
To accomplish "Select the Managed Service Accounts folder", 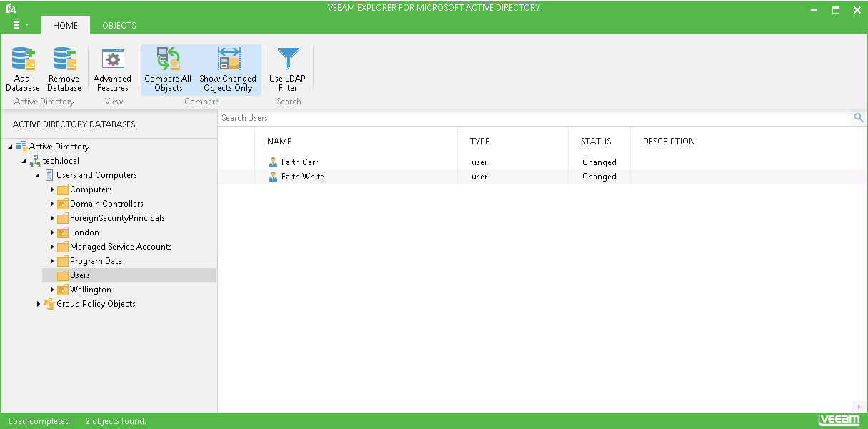I will pyautogui.click(x=121, y=247).
